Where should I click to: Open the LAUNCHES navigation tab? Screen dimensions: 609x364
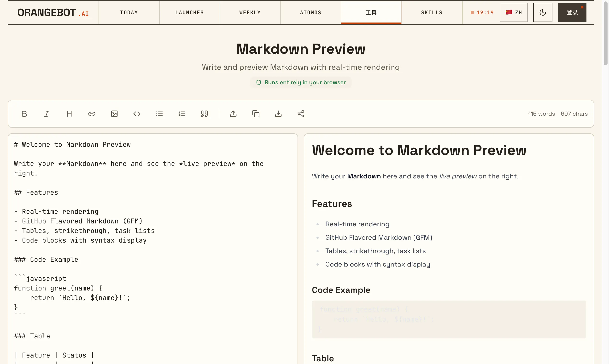point(190,12)
